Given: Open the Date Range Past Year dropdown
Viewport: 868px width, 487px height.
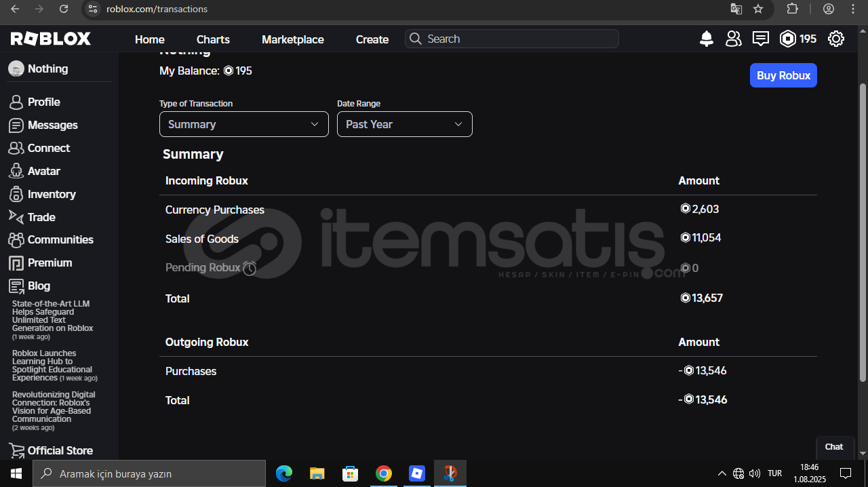Looking at the screenshot, I should (405, 124).
